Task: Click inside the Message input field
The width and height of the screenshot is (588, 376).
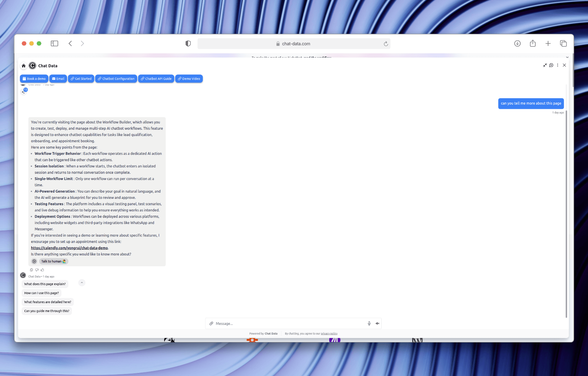Action: [276, 323]
